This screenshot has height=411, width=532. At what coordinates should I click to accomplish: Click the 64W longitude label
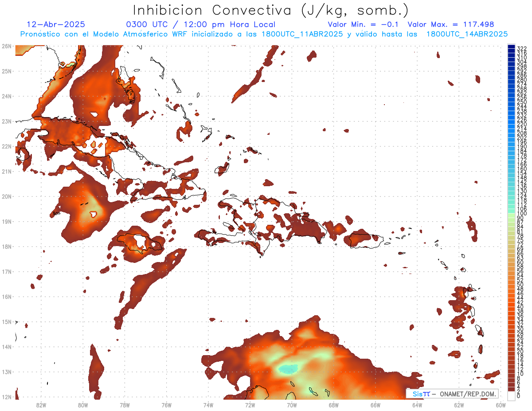click(417, 405)
